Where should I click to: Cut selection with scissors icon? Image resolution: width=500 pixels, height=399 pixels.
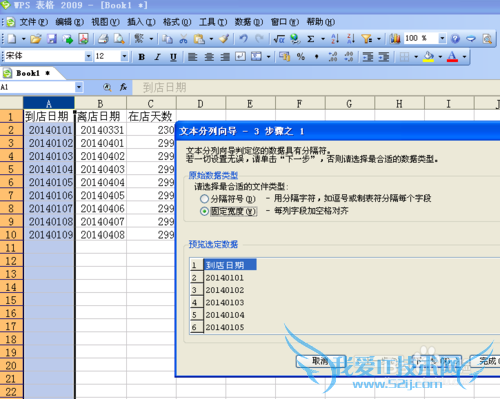(x=183, y=39)
